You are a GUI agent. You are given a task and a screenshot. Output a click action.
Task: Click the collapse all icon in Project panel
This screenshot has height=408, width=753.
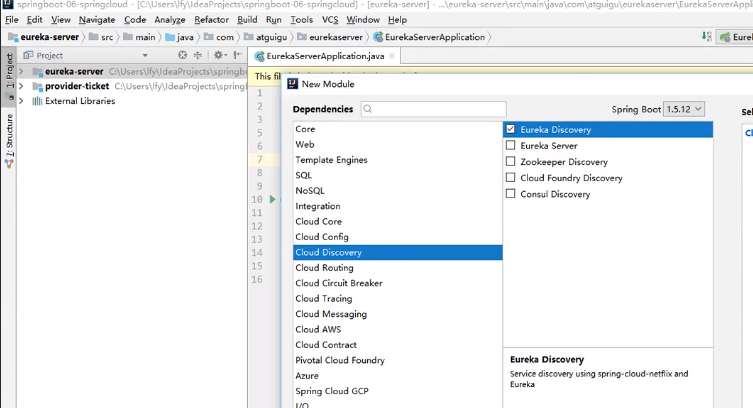click(198, 55)
